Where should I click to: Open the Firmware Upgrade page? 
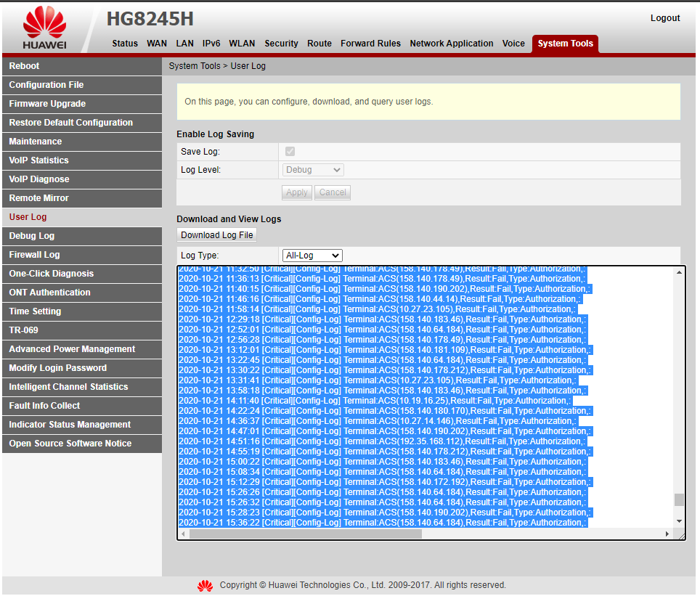pos(47,104)
